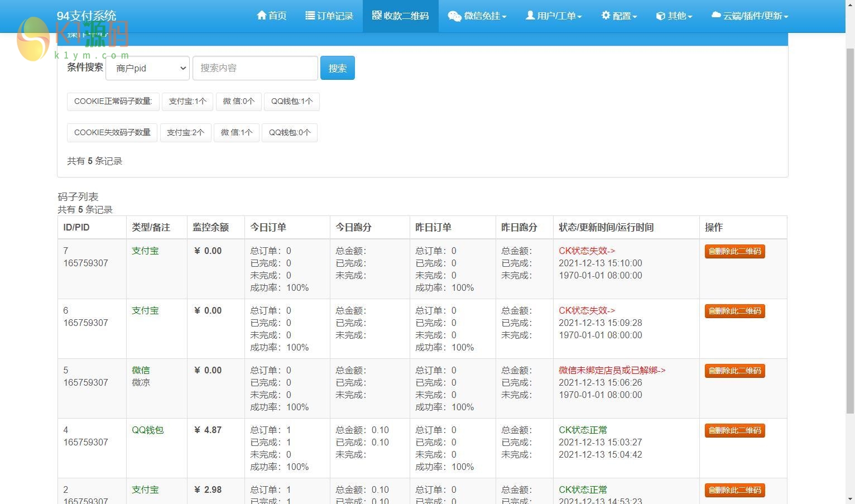
Task: Click the 支付宝:1个 normal cookie badge
Action: 188,102
